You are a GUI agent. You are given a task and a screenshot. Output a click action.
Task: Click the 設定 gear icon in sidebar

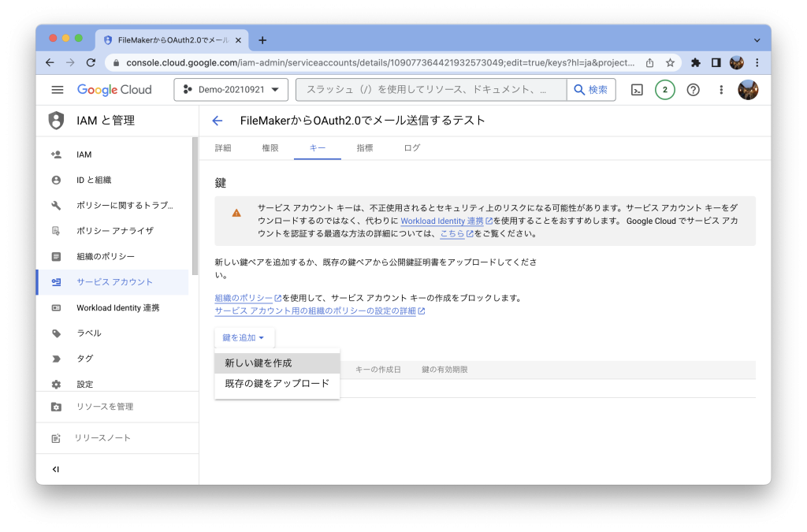pos(56,385)
